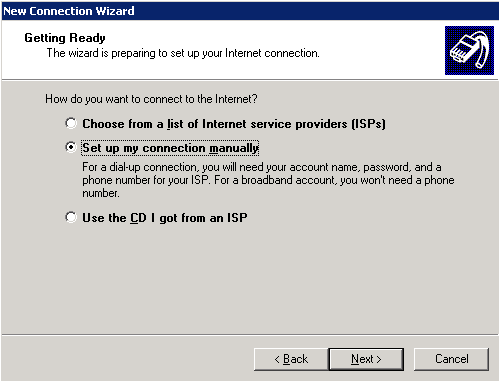Continue with the Next button
This screenshot has width=499, height=381.
366,359
